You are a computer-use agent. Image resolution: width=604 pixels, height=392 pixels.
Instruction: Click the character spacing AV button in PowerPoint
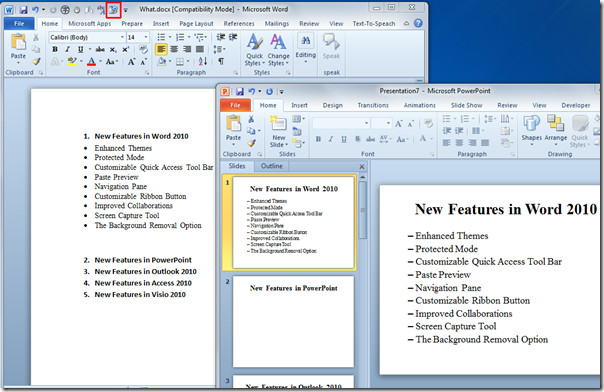384,139
